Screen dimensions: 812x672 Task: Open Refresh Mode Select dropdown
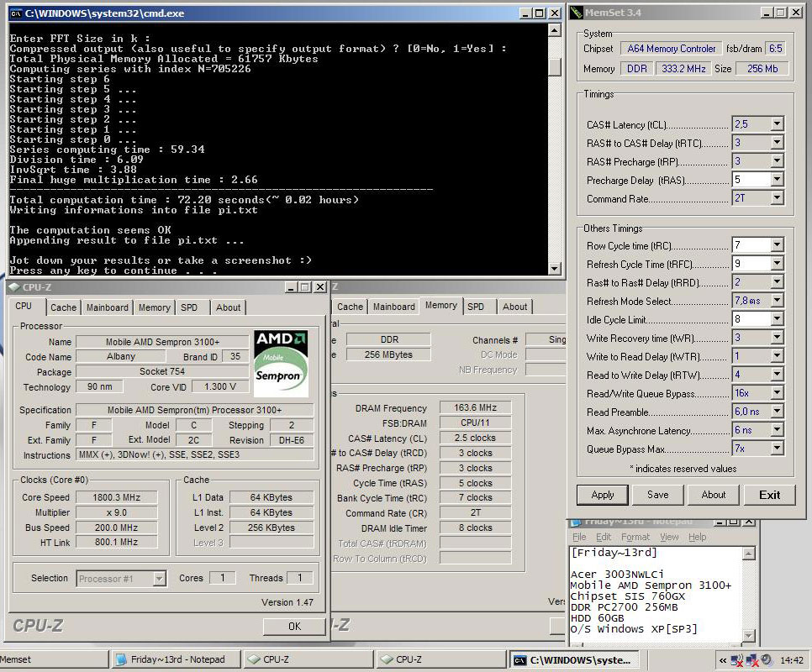[777, 301]
